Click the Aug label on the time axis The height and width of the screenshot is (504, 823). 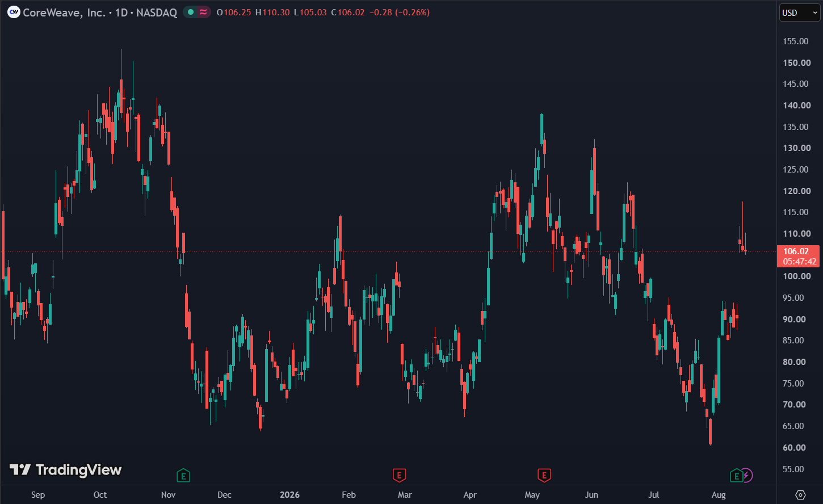pos(719,495)
